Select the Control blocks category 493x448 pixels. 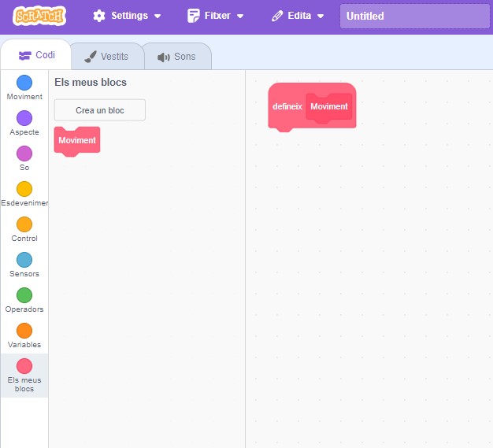(x=24, y=224)
